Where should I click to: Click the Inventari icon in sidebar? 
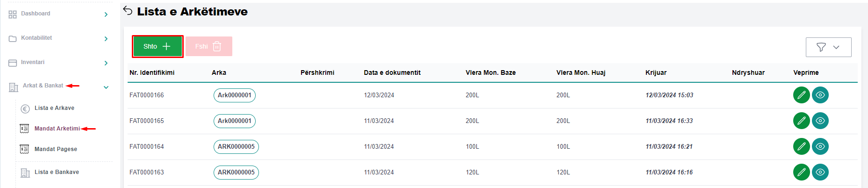13,63
